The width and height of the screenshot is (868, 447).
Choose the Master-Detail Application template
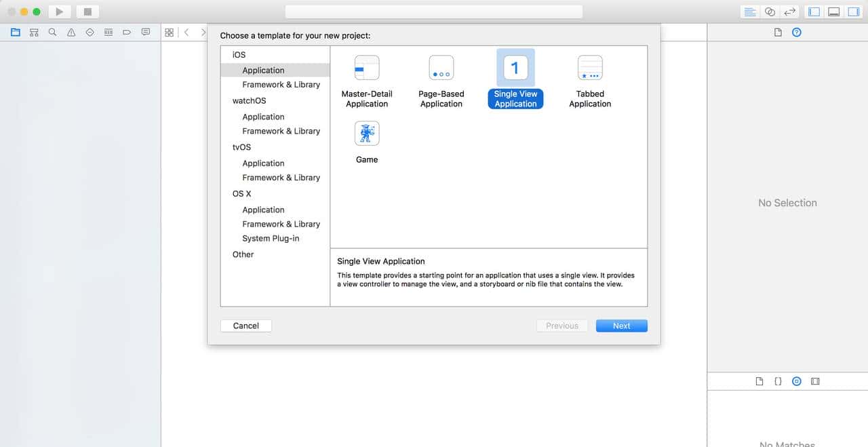click(x=367, y=69)
